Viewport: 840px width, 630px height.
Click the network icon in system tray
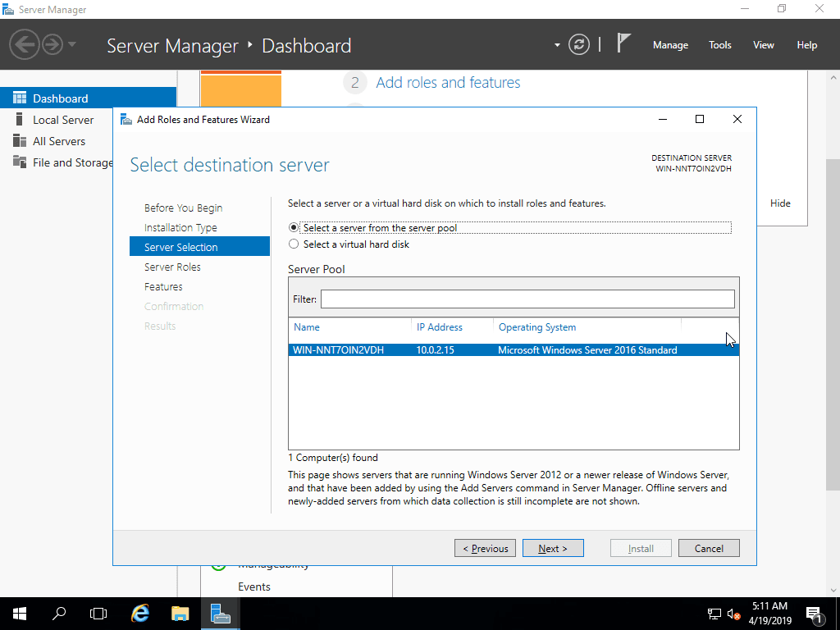[x=714, y=614]
